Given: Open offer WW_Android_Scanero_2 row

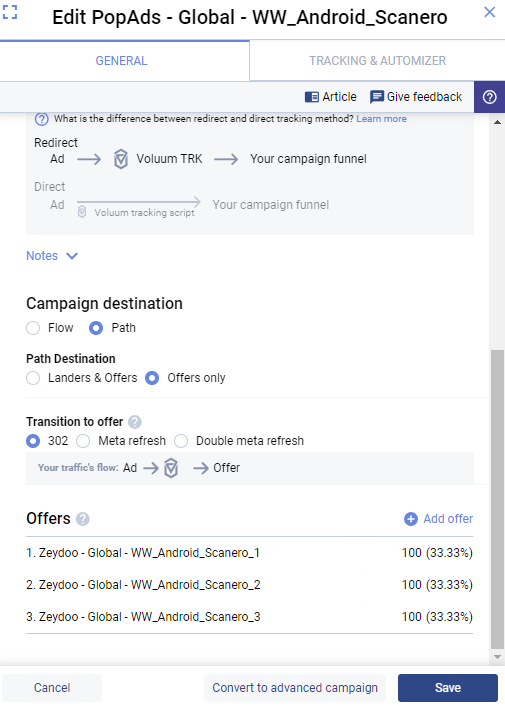Looking at the screenshot, I should point(249,585).
